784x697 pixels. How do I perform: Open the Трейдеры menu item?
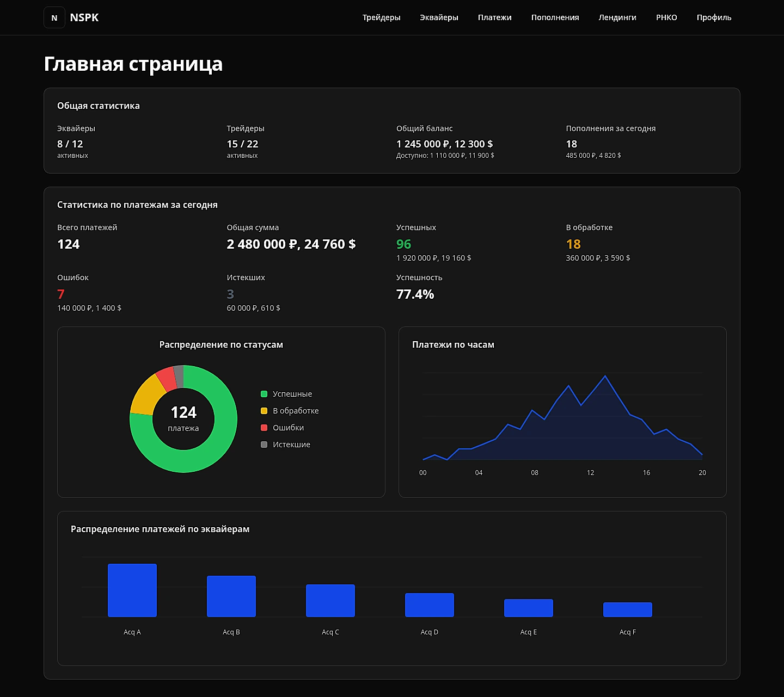tap(381, 17)
